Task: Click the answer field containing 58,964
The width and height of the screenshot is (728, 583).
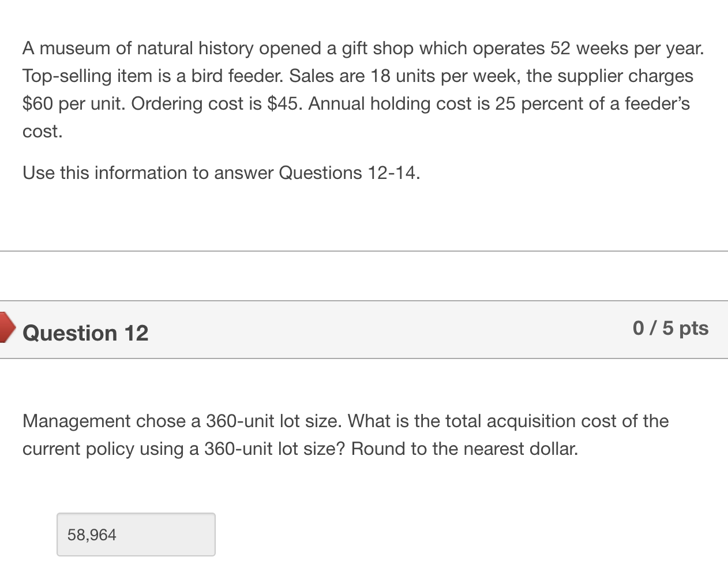Action: click(136, 535)
